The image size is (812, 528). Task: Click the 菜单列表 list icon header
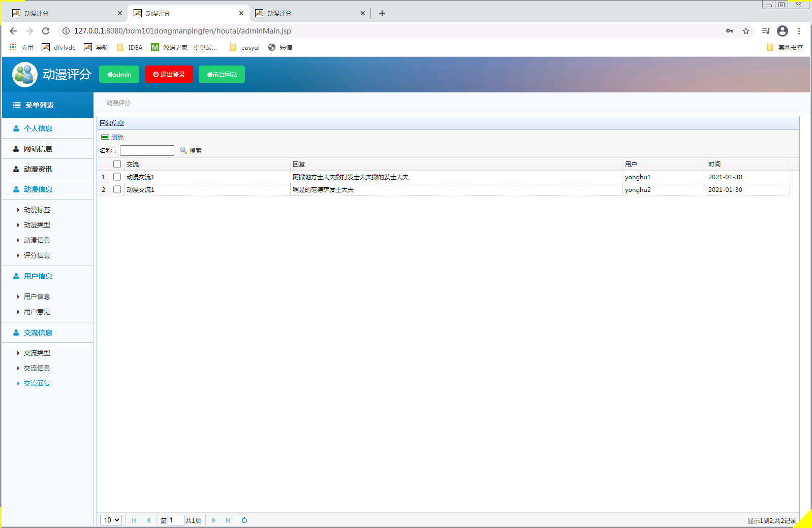click(17, 105)
